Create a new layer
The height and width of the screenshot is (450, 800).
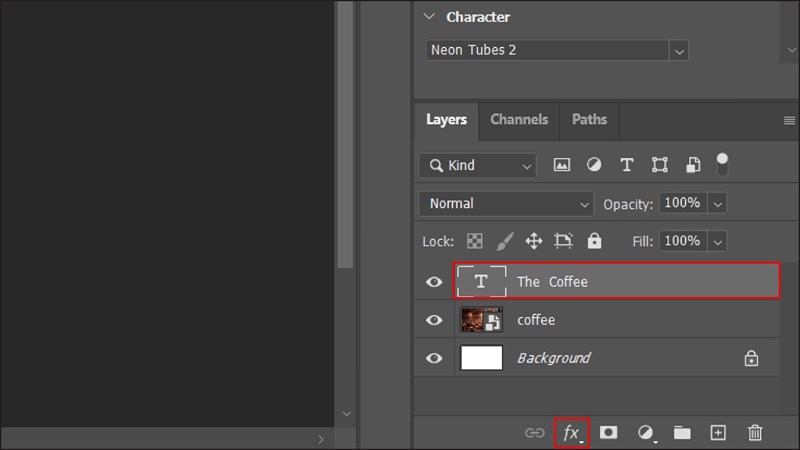click(x=718, y=433)
